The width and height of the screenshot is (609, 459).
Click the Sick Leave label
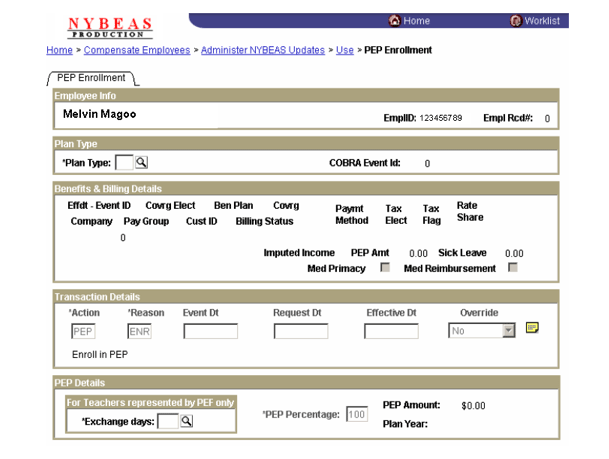pos(462,253)
